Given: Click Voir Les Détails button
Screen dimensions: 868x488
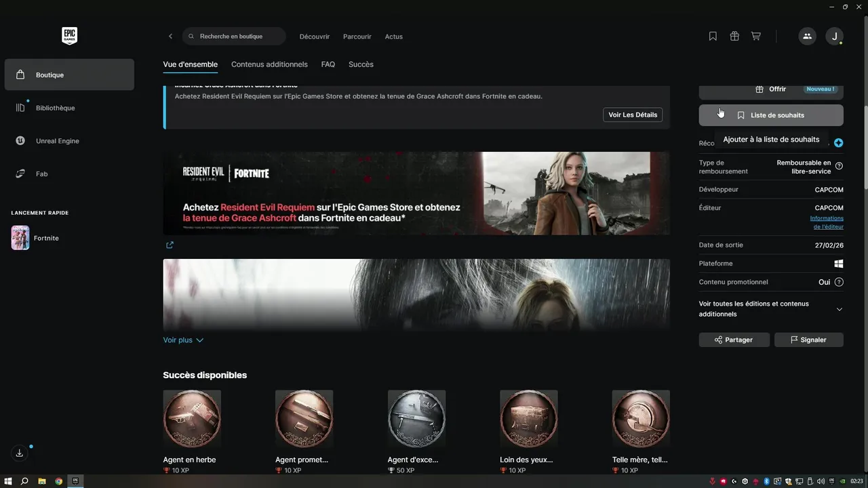Looking at the screenshot, I should [633, 115].
